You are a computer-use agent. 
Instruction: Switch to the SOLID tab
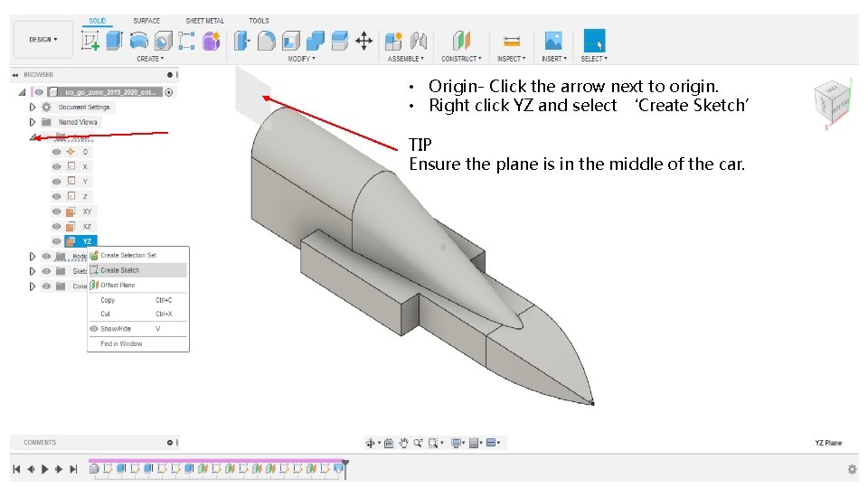[98, 21]
